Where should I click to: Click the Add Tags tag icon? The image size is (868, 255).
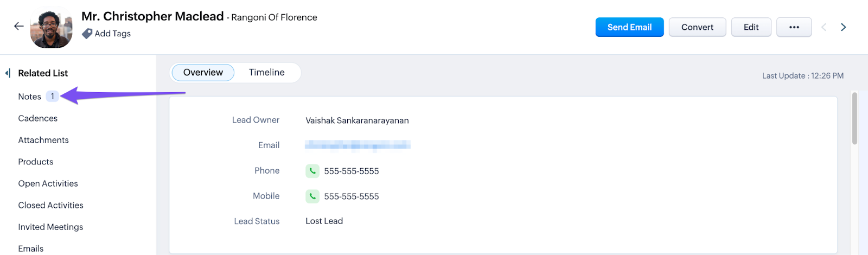tap(87, 34)
